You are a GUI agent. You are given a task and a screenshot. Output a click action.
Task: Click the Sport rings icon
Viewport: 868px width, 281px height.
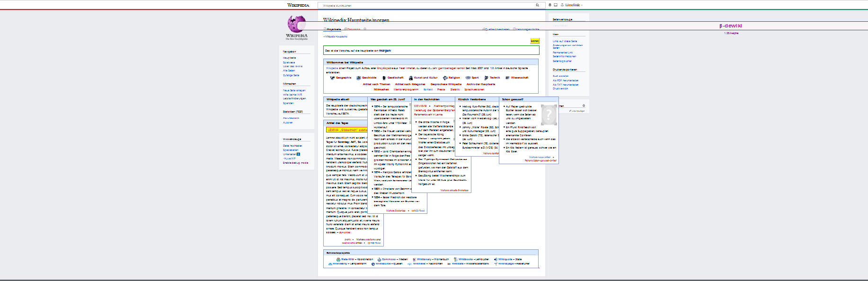point(468,78)
